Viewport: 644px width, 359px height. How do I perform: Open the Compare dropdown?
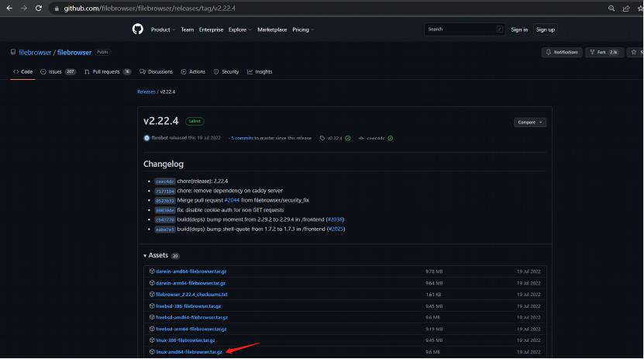(530, 122)
